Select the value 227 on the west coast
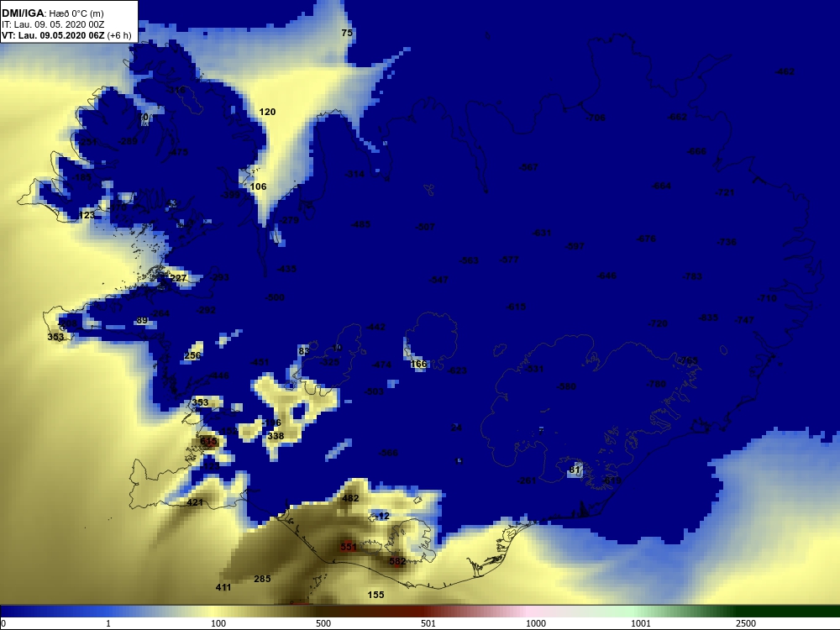The height and width of the screenshot is (630, 840). point(178,278)
